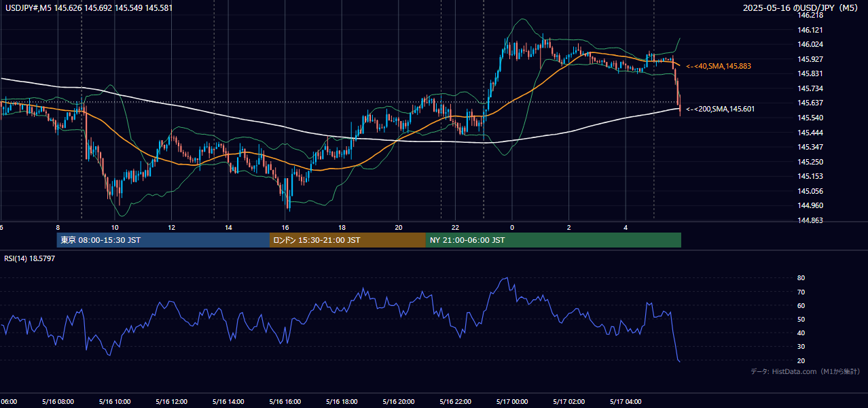The width and height of the screenshot is (868, 408).
Task: Click date axis label 5/17 02:00
Action: [568, 401]
